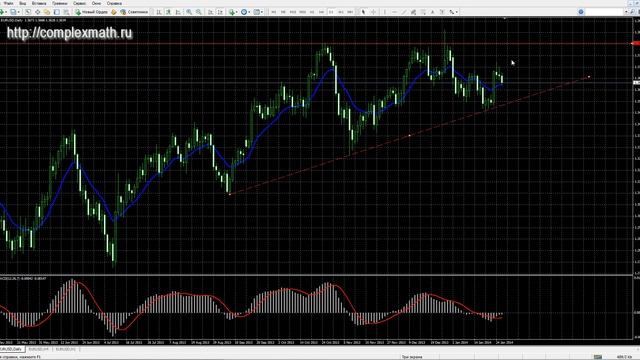640x360 pixels.
Task: Toggle the Советники auto-trading button
Action: click(134, 12)
